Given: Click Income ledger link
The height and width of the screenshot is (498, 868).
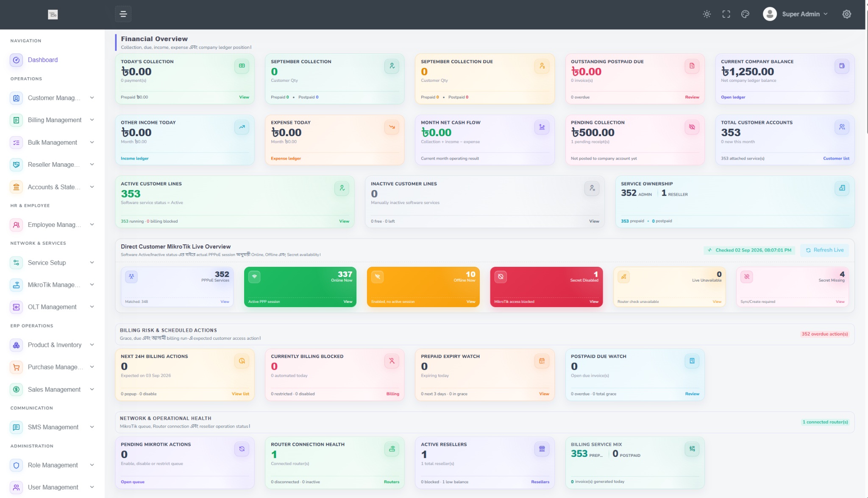Looking at the screenshot, I should click(x=135, y=158).
